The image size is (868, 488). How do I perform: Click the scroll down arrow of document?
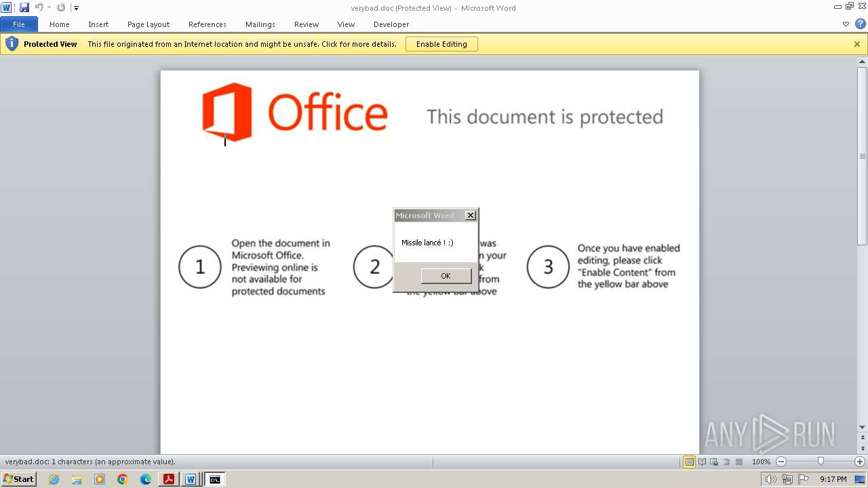[863, 427]
